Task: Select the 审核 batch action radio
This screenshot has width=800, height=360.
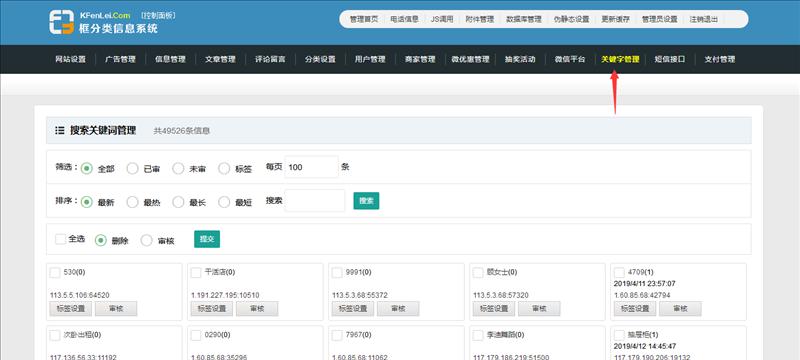Action: coord(146,240)
